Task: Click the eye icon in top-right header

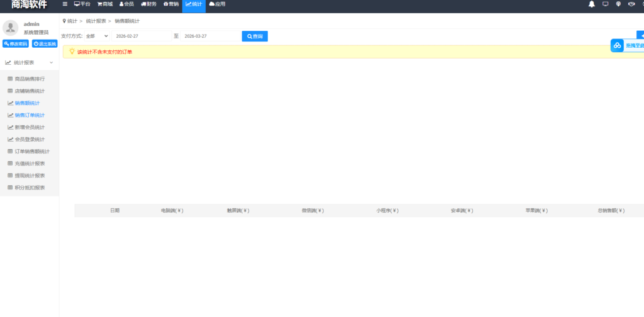Action: pos(631,4)
